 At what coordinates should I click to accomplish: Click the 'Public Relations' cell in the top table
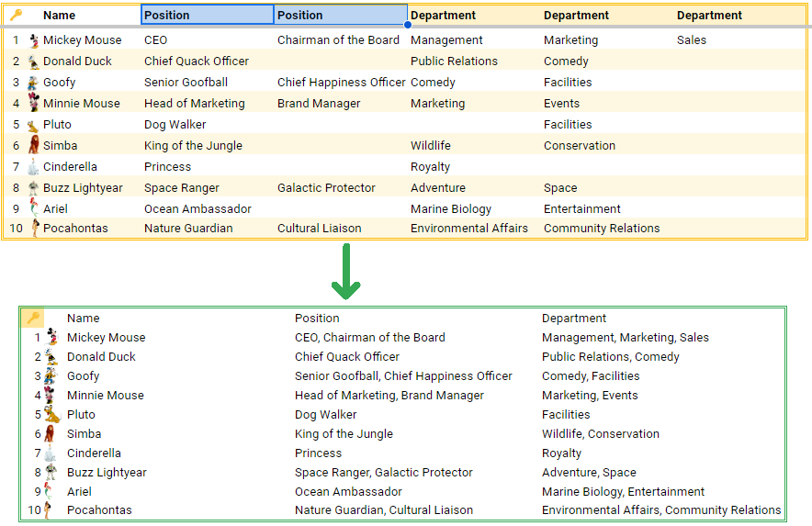point(454,62)
